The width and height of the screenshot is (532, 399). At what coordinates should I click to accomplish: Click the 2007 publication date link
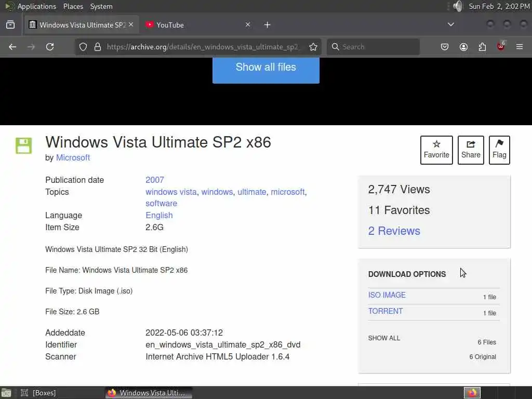tap(155, 180)
